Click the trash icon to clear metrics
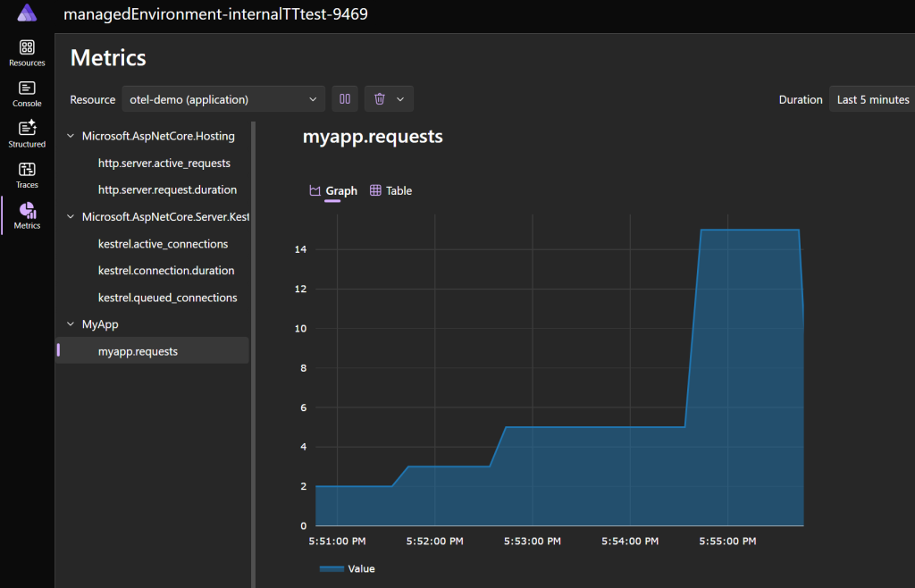 (380, 99)
